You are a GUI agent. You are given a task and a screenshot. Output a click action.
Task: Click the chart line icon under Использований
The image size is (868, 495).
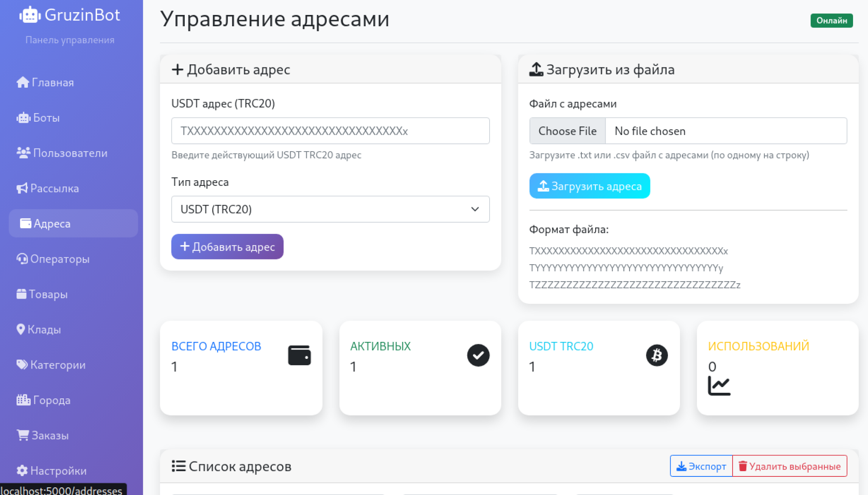(719, 385)
